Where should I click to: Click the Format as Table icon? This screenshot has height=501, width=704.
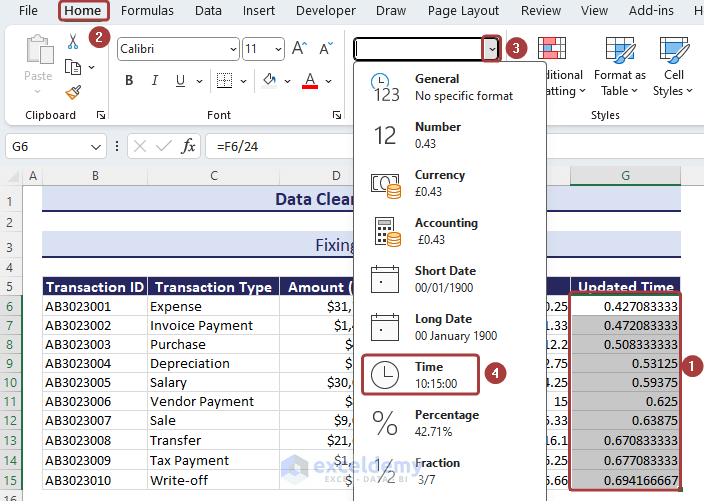tap(620, 48)
